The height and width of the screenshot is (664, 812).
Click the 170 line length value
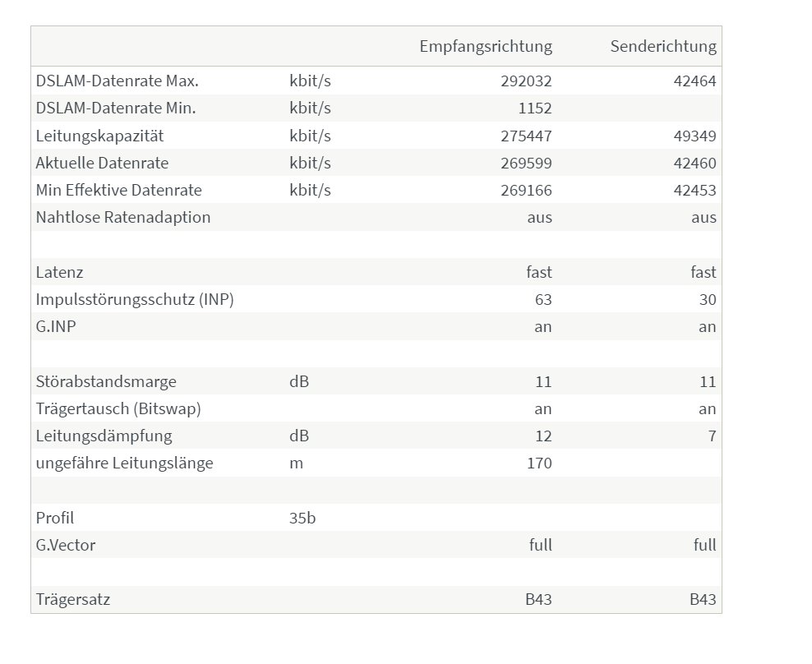click(539, 463)
